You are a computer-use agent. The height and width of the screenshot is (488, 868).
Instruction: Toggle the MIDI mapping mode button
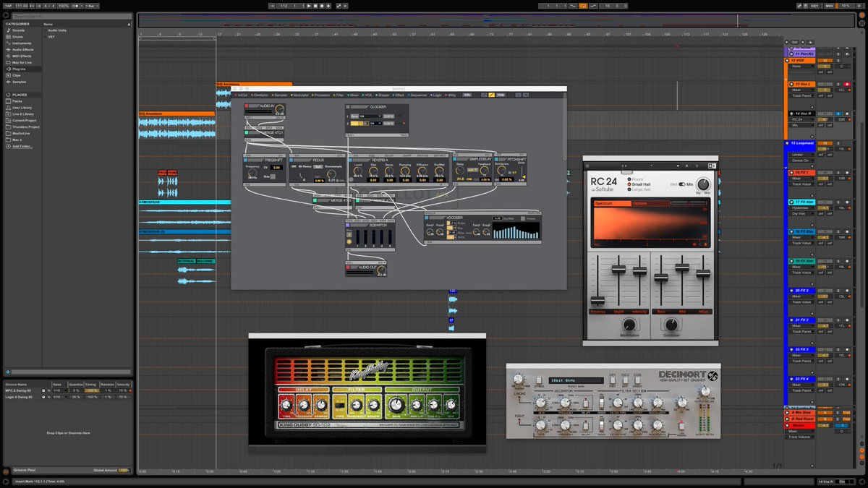829,6
